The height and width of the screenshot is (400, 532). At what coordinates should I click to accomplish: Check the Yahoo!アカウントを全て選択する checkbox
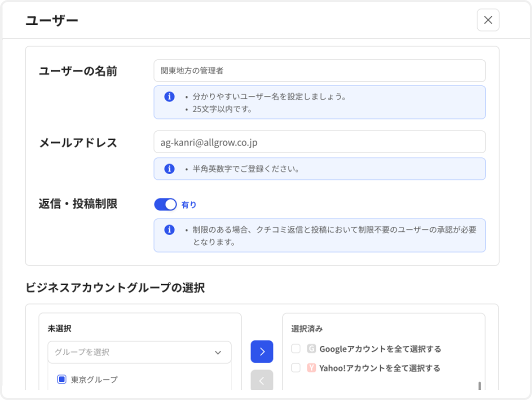(x=295, y=368)
